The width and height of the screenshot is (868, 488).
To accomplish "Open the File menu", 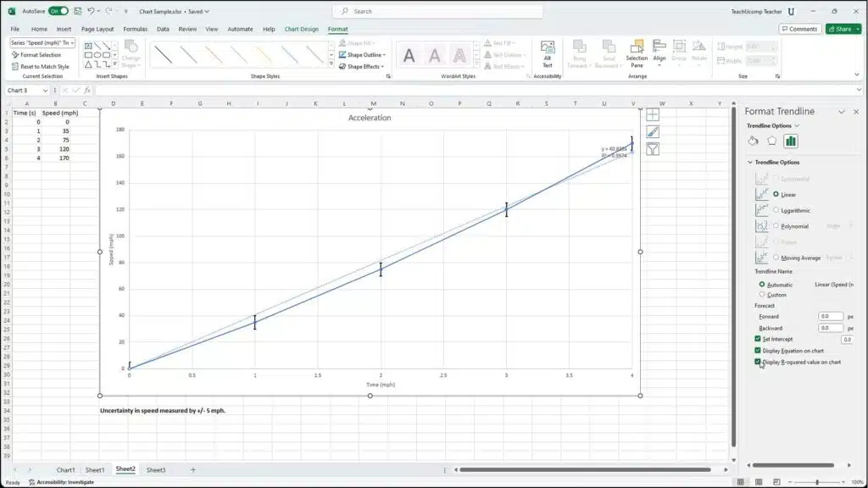I will tap(15, 29).
